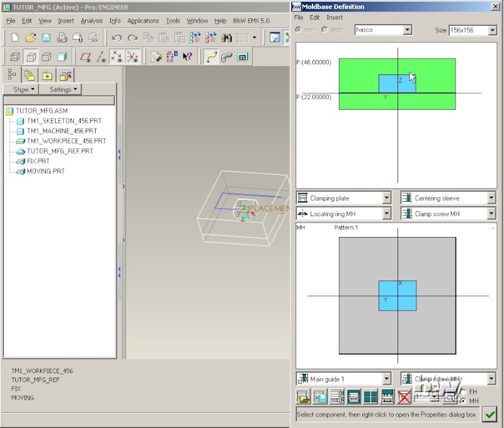Select TM1_WORKPIECE_456.PRT tree item
Screen dimensions: 504x428
tap(66, 141)
